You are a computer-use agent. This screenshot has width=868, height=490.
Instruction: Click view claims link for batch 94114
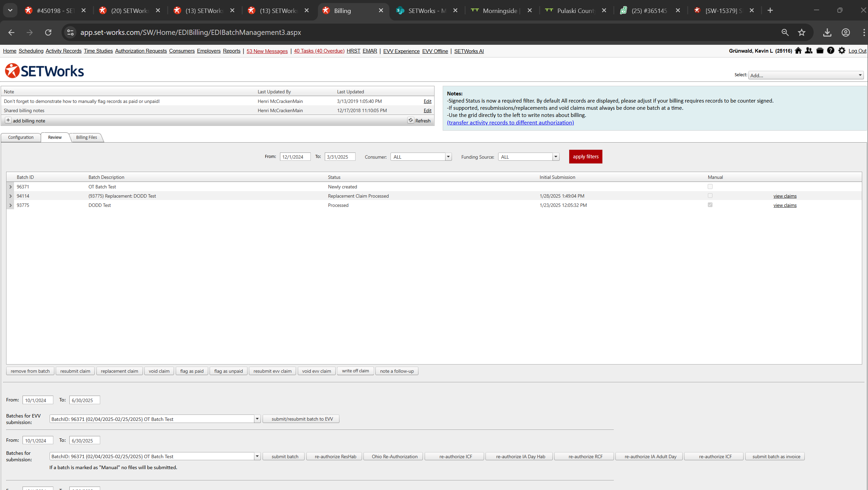click(x=785, y=196)
